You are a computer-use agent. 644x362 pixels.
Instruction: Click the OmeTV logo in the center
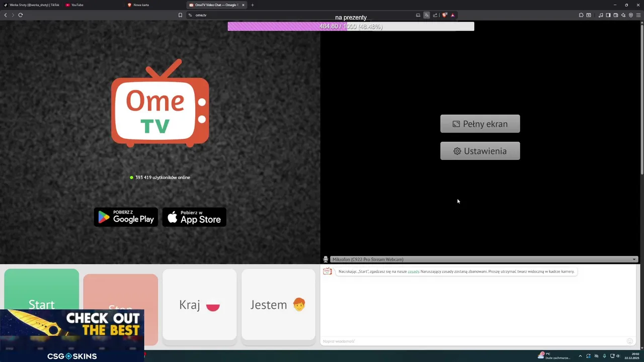(x=160, y=103)
